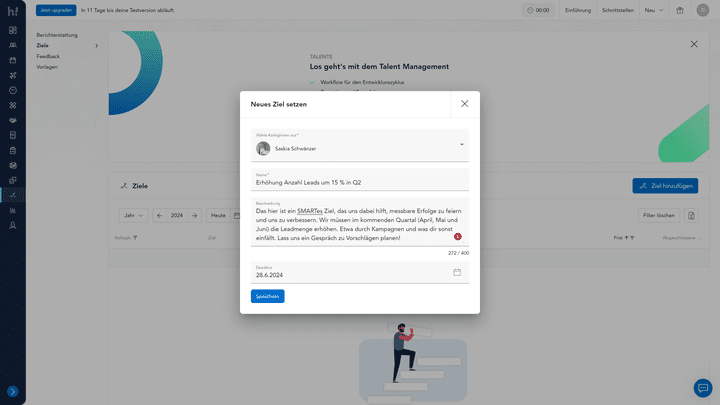The image size is (720, 405).
Task: Open the colleague dropdown showing Saskia Schwänzer
Action: tap(360, 146)
